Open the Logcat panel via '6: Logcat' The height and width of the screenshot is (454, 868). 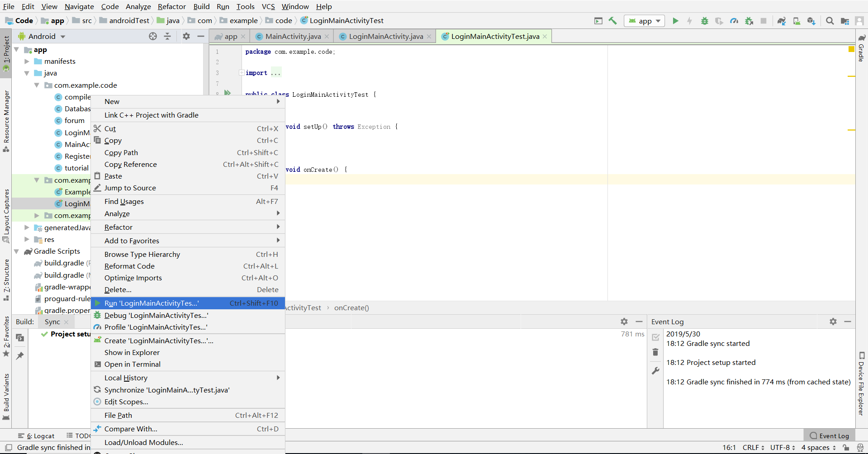click(40, 435)
